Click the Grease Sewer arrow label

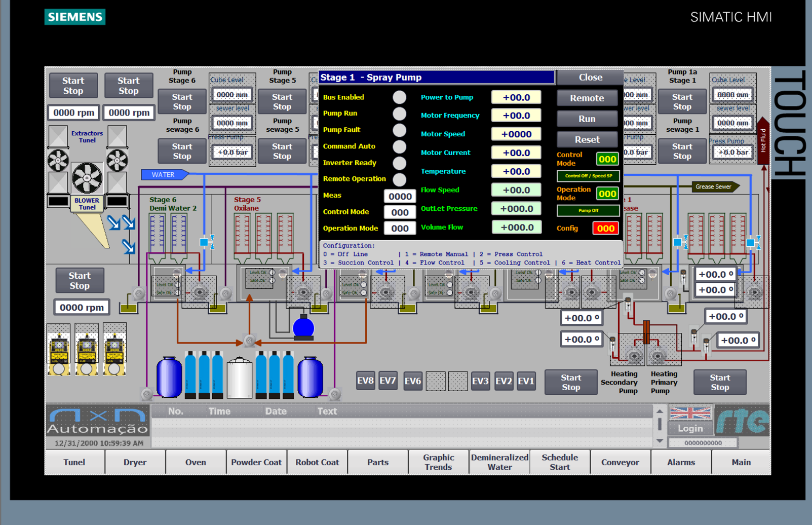(x=715, y=186)
